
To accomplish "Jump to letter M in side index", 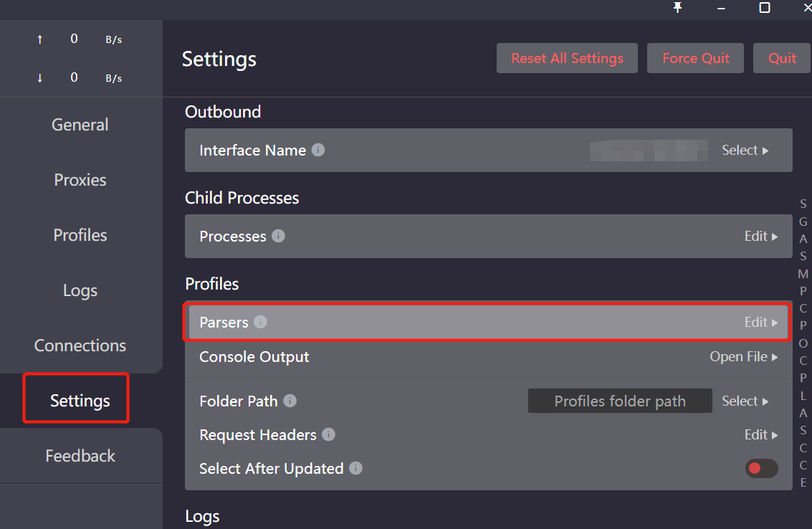I will coord(803,274).
